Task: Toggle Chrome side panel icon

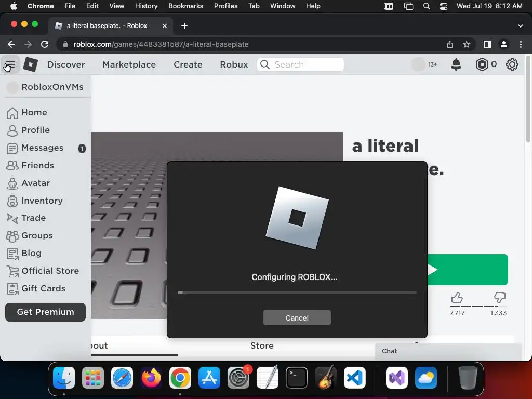Action: pyautogui.click(x=487, y=44)
